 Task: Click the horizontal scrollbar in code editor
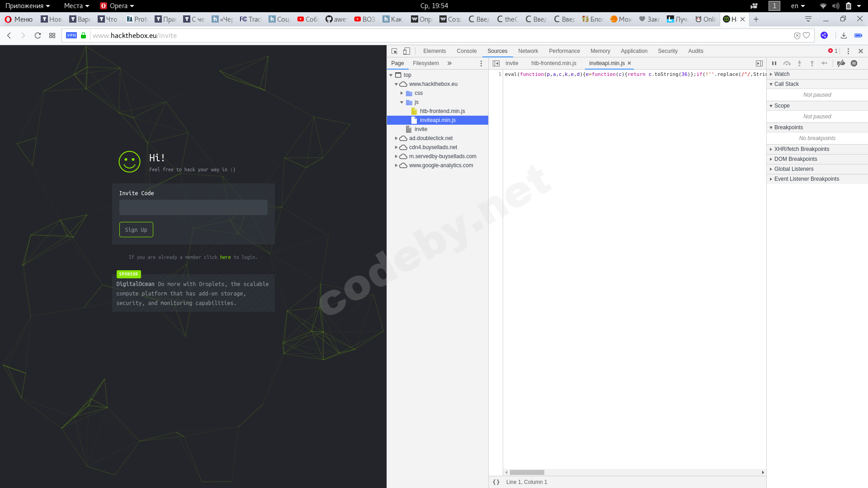527,472
